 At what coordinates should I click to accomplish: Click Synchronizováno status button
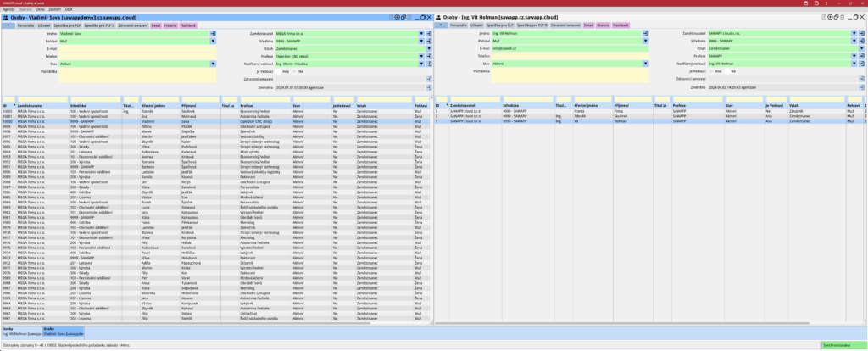tap(843, 345)
